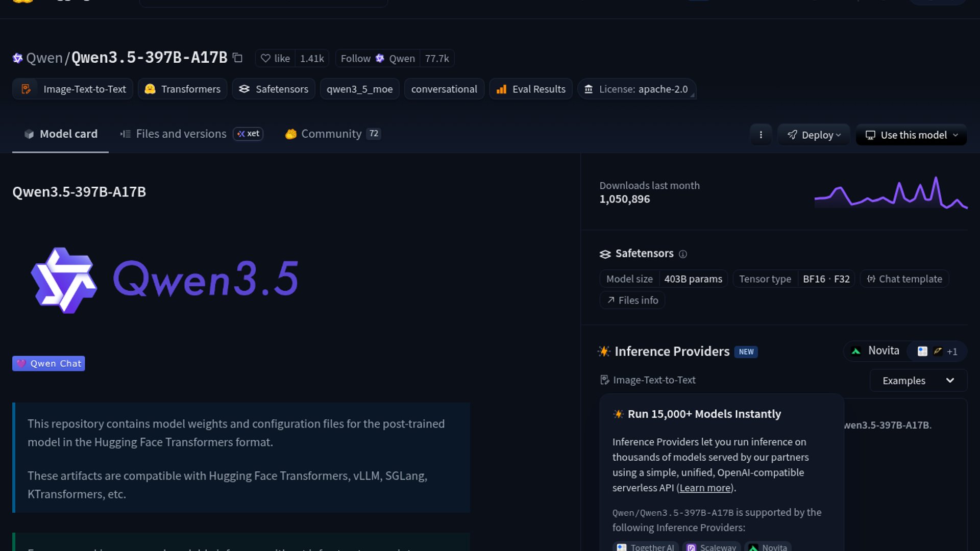Click the Image-Text-to-Text tag icon
The image size is (980, 551).
26,89
